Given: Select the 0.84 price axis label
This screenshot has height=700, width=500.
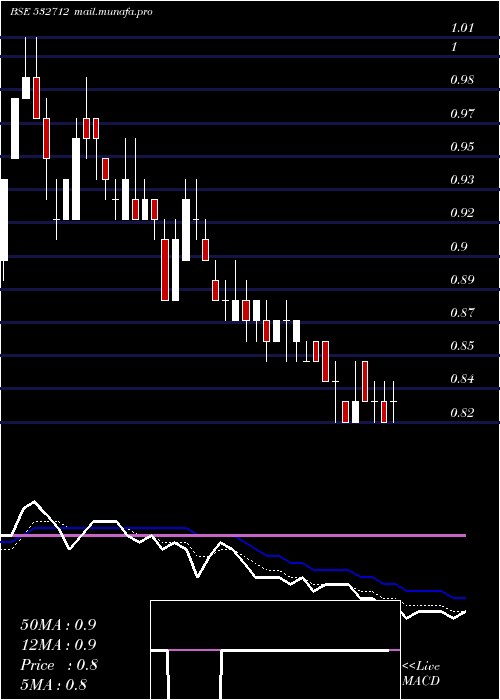Looking at the screenshot, I should pos(462,379).
